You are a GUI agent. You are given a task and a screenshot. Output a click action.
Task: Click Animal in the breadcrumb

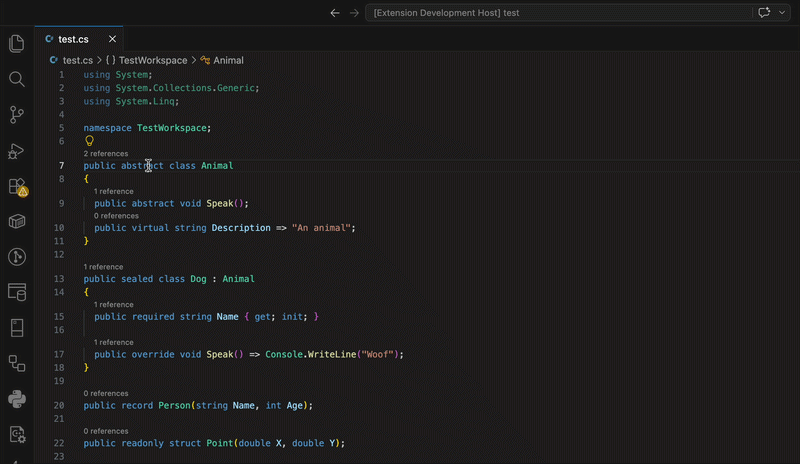coord(228,60)
